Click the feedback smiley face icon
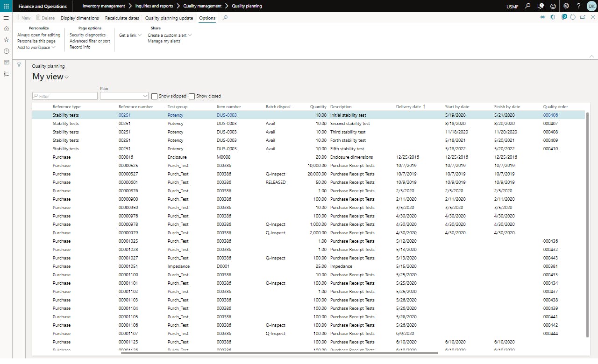 click(554, 6)
